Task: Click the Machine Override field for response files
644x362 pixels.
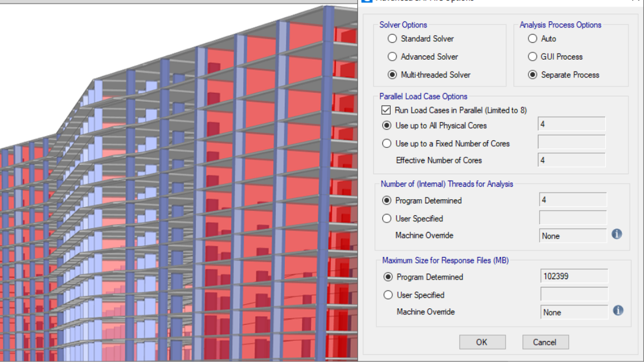Action: click(x=574, y=312)
